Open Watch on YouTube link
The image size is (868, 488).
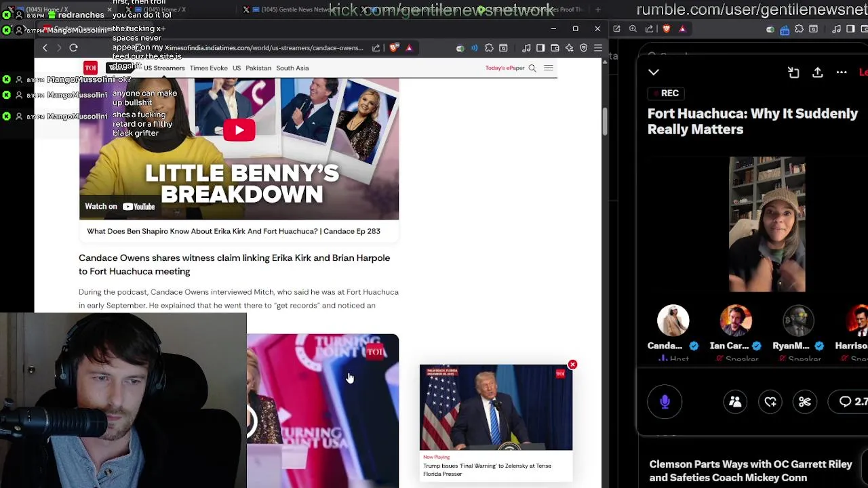tap(120, 207)
